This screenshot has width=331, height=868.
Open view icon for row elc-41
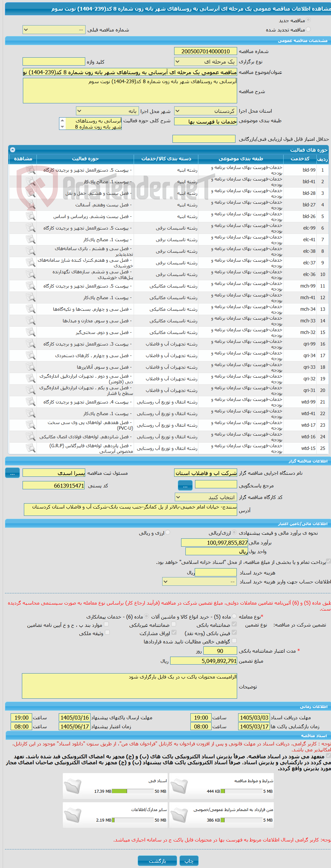[x=31, y=240]
